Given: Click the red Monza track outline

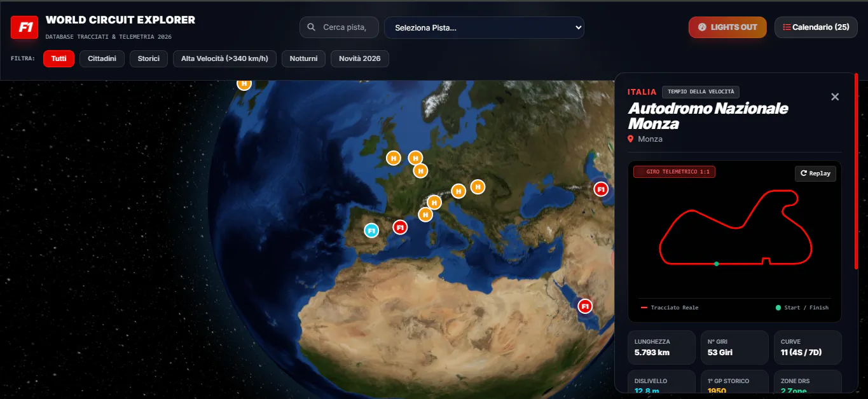Looking at the screenshot, I should (x=736, y=227).
